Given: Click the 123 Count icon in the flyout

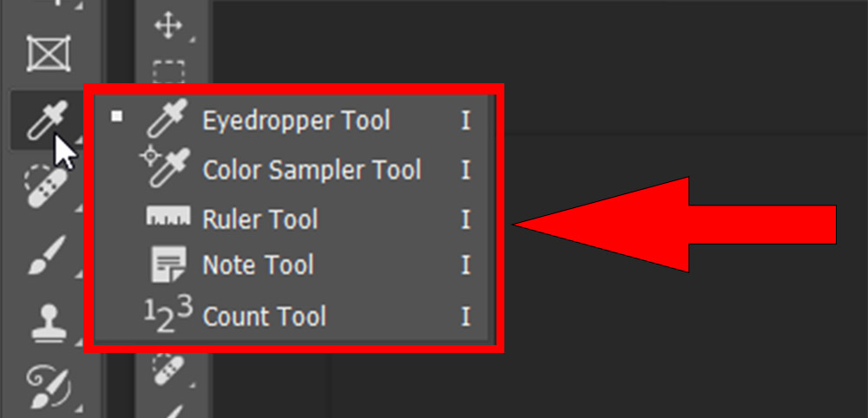Looking at the screenshot, I should [x=167, y=316].
